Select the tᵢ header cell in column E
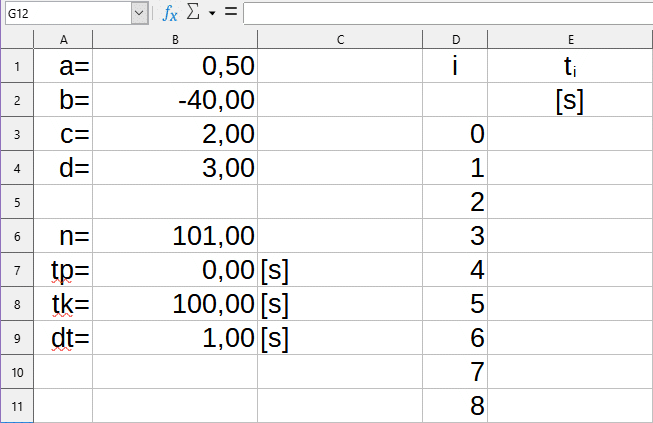Viewport: 653px width, 423px height. click(569, 67)
